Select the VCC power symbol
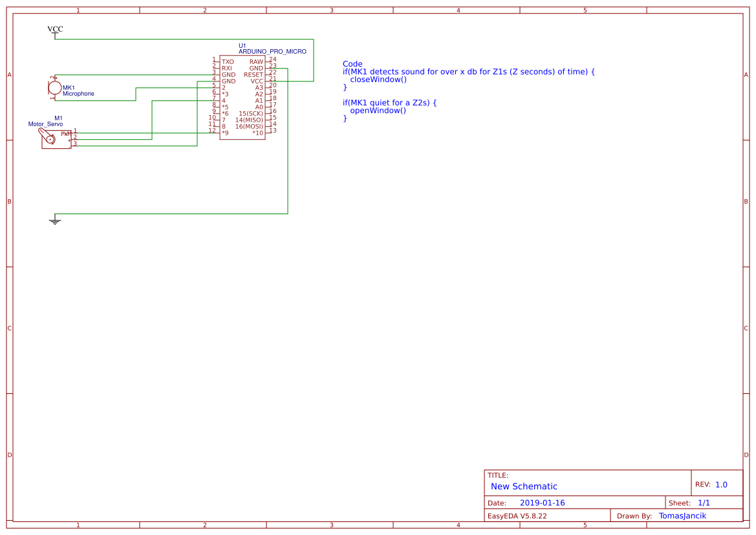 [55, 31]
